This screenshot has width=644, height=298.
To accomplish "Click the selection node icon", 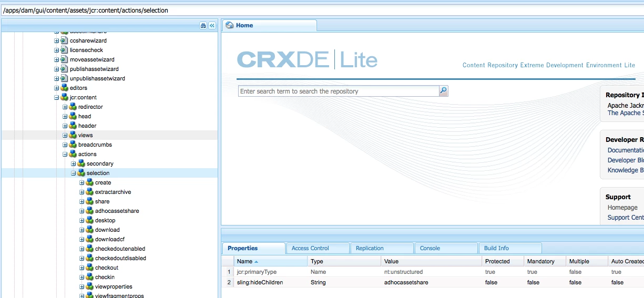I will click(x=81, y=173).
